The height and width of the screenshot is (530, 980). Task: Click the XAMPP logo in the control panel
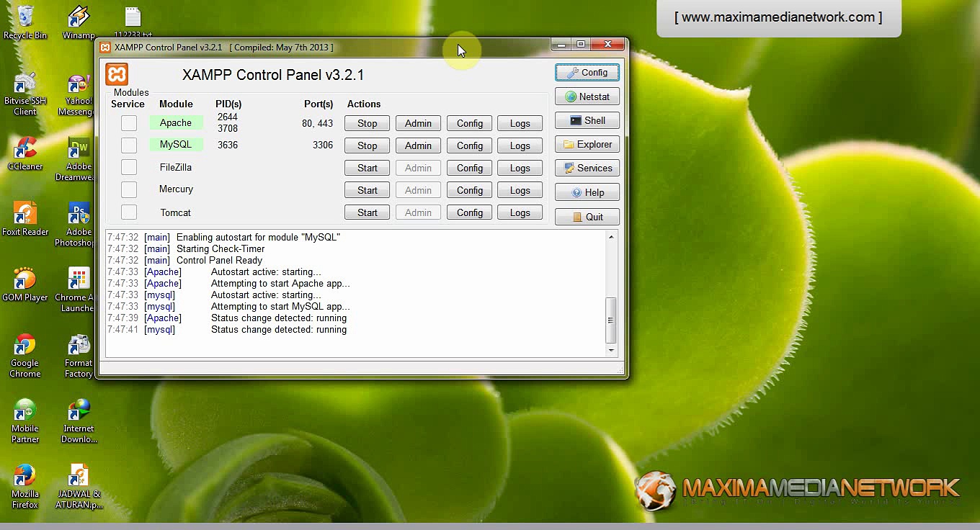point(117,74)
